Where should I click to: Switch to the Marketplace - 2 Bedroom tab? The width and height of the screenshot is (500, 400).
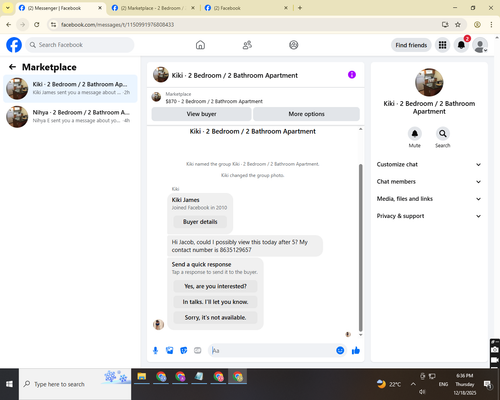click(x=153, y=8)
